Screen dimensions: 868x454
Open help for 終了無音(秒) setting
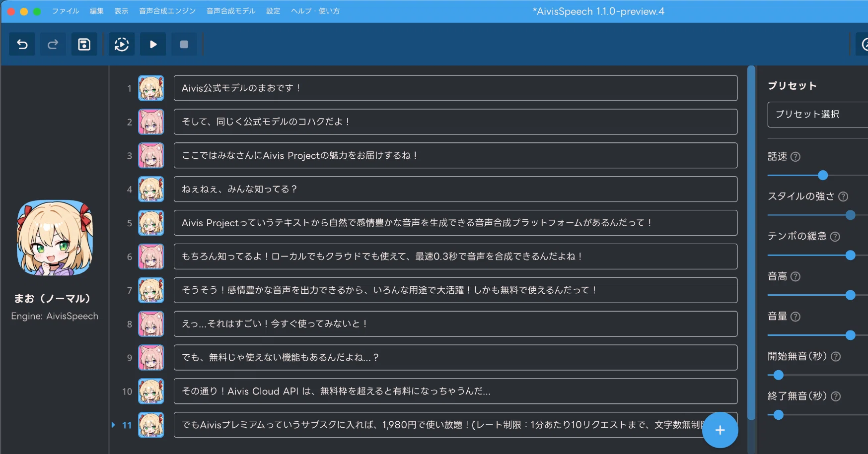[836, 396]
